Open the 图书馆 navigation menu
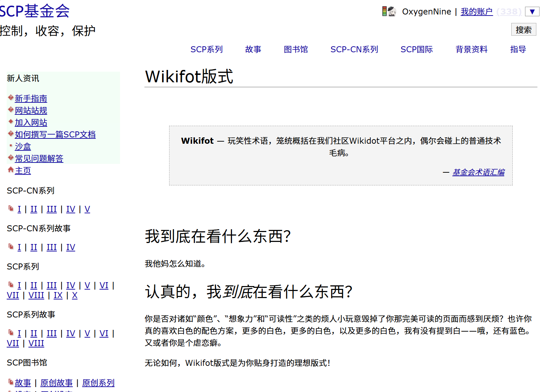This screenshot has height=392, width=542. click(296, 49)
